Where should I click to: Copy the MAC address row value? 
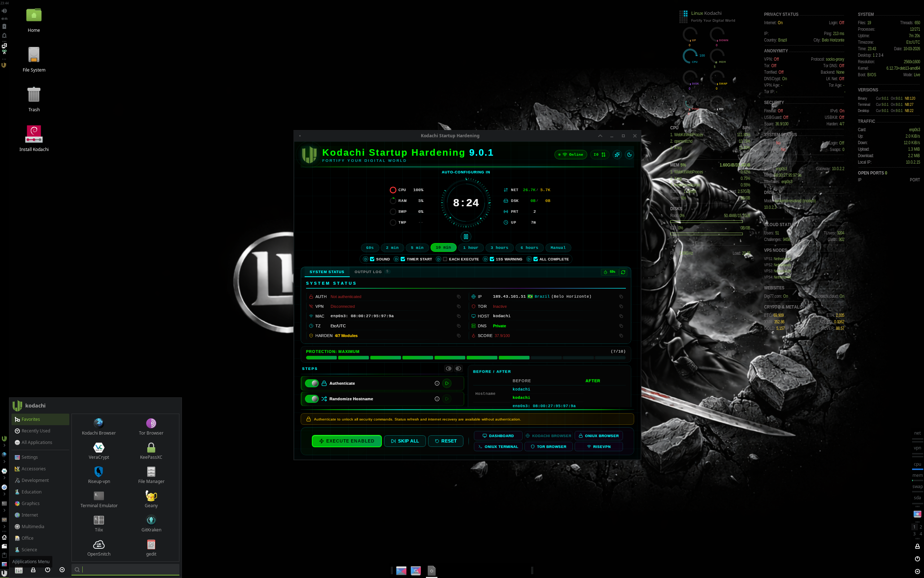(x=458, y=316)
